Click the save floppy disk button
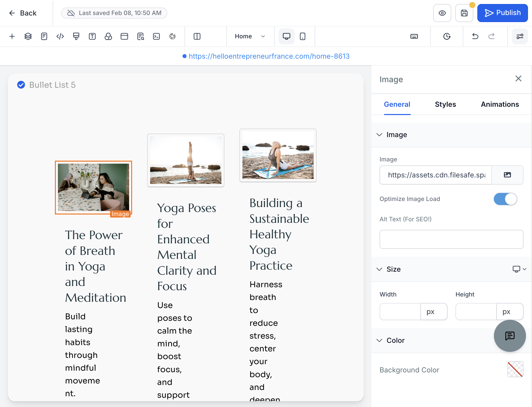 [464, 13]
